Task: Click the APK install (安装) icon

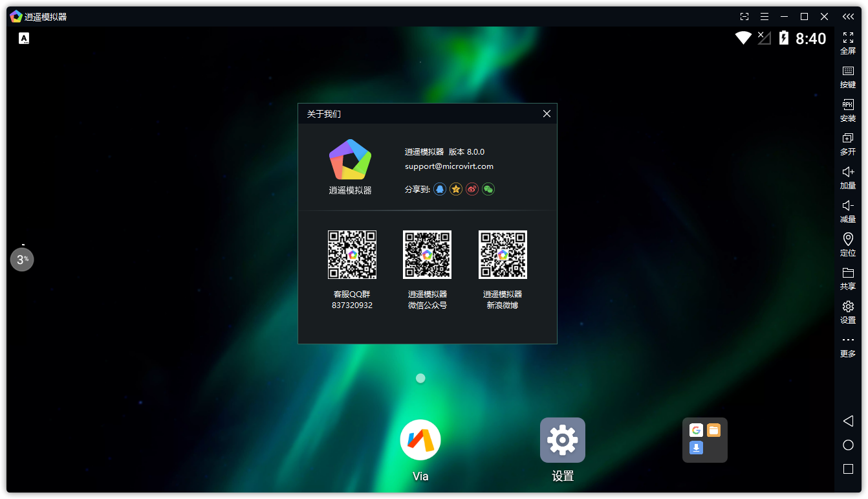Action: (x=848, y=110)
